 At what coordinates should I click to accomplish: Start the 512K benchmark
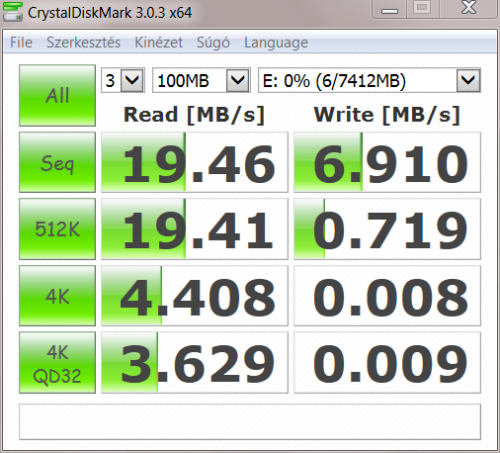(x=57, y=229)
